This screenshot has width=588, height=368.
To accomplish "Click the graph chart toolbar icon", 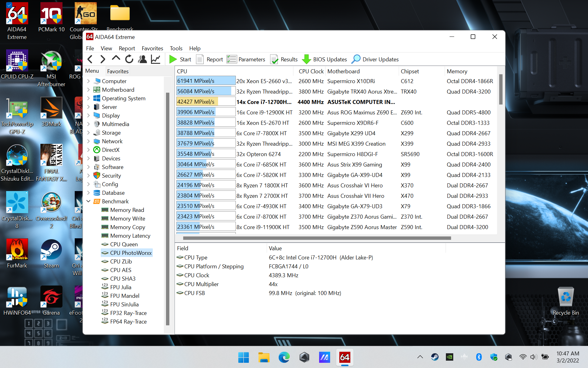I will pos(156,59).
